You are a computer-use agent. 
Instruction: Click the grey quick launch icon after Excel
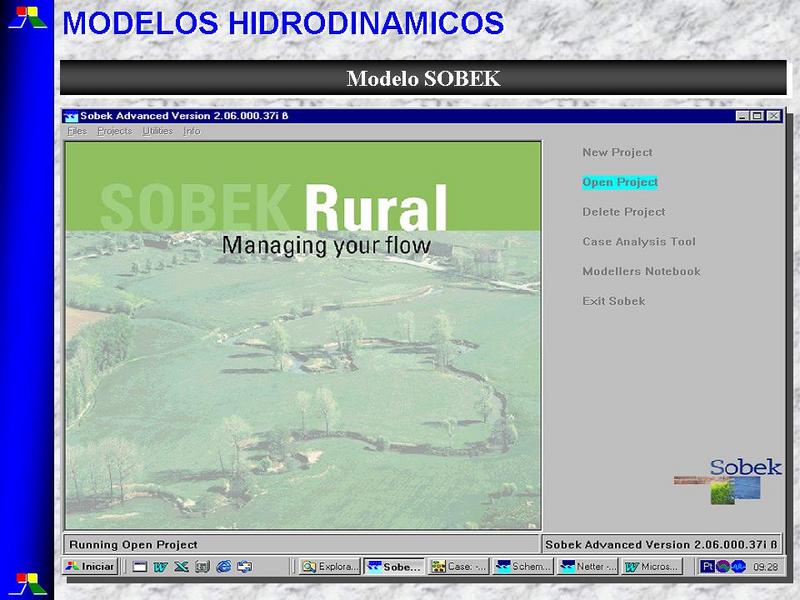[x=202, y=567]
